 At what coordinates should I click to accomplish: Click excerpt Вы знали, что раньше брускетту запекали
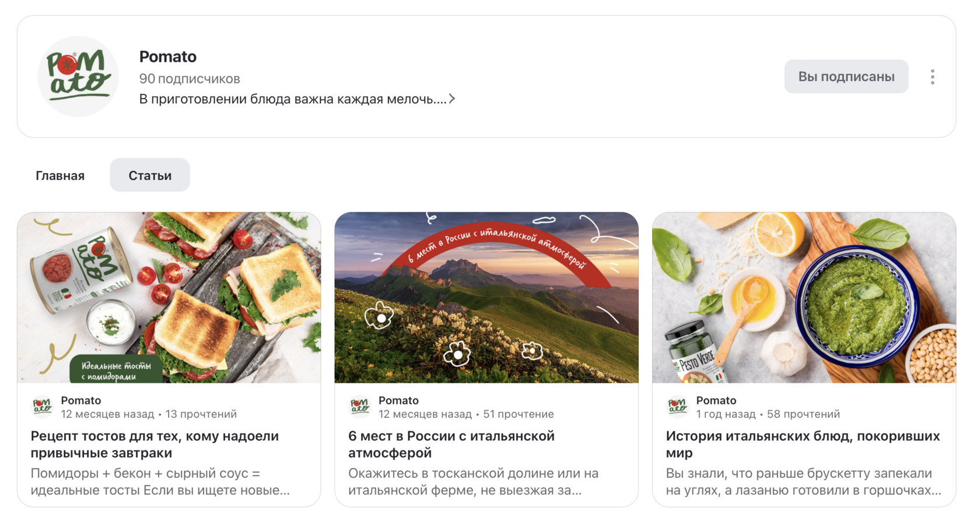(803, 481)
